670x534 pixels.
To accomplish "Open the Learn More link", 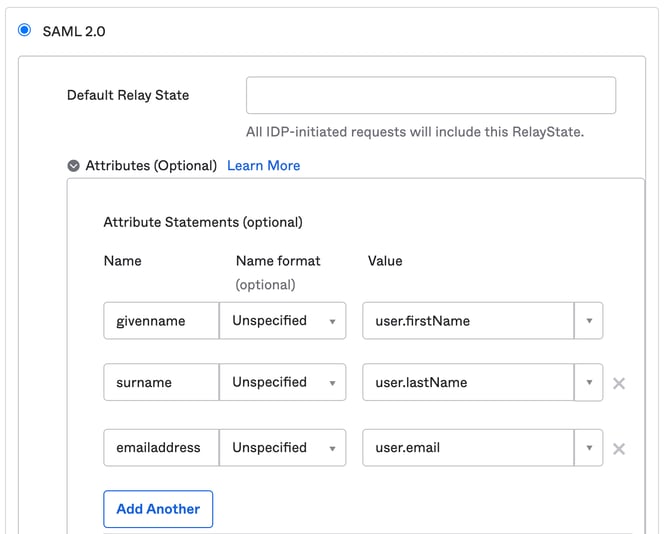I will click(263, 166).
